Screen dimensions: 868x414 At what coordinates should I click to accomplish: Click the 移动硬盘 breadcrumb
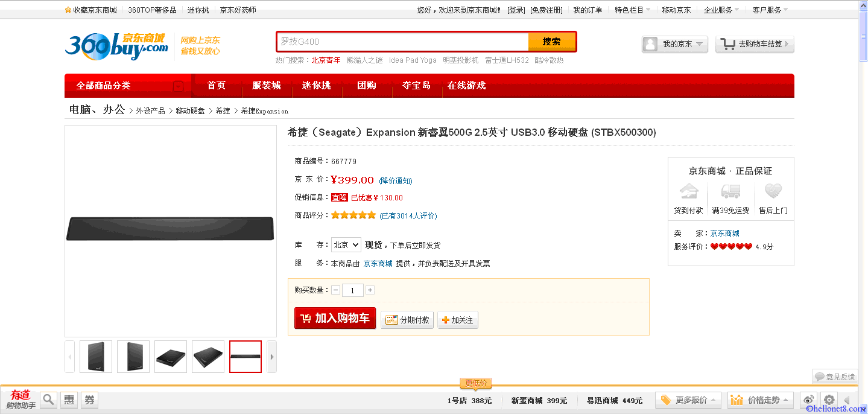pyautogui.click(x=190, y=111)
